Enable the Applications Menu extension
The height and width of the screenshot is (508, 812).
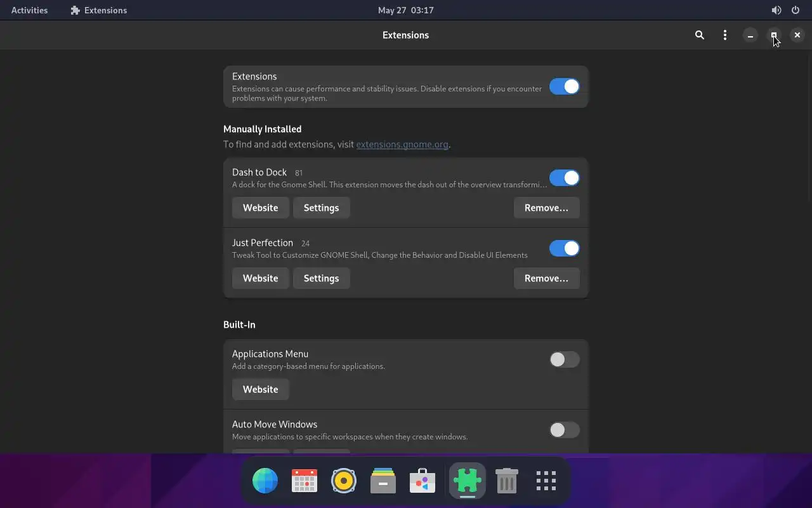[x=564, y=359]
